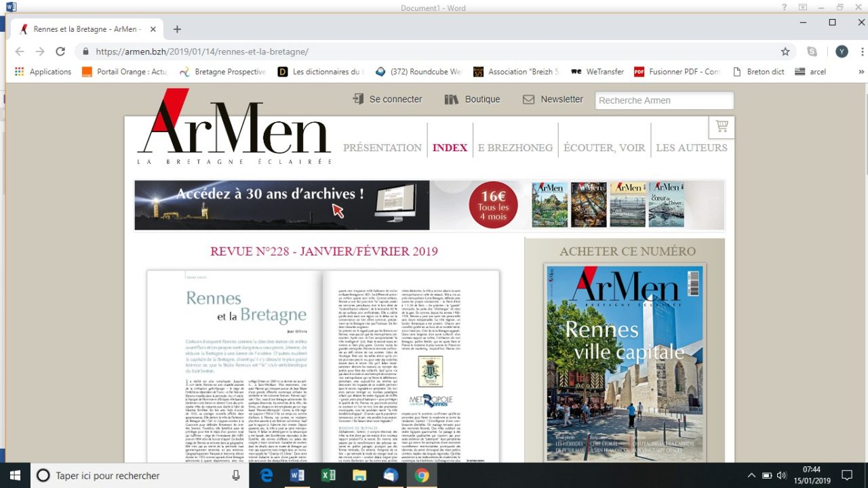This screenshot has width=868, height=488.
Task: Bookmark this page with the star icon
Action: 785,52
